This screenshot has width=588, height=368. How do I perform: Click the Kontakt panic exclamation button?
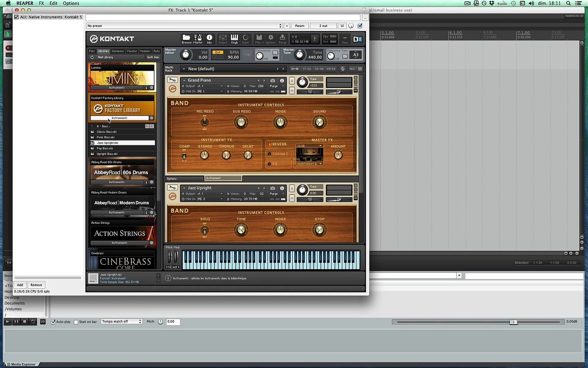coord(314,39)
